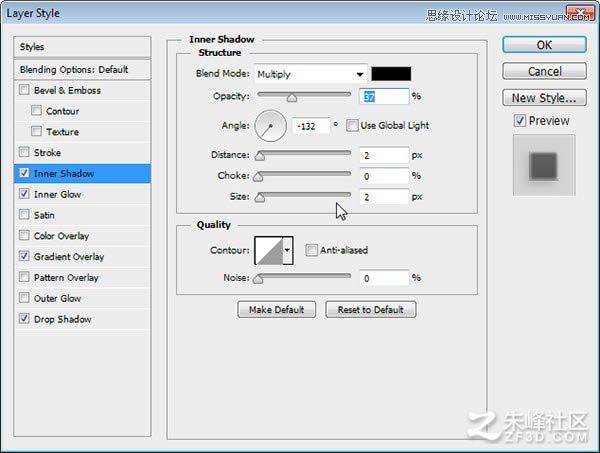Screen dimensions: 600x453
Task: Select the Inner Glow row label
Action: pos(57,194)
